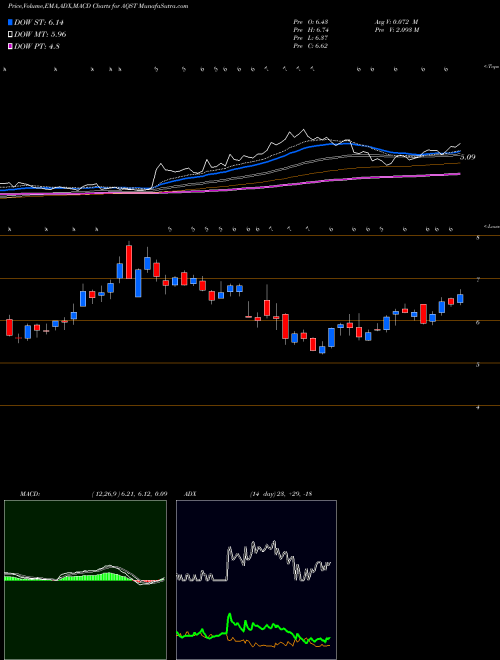Click the ADX parameters '(14 day) 23, +29, -18'
The image size is (500, 660).
[280, 494]
